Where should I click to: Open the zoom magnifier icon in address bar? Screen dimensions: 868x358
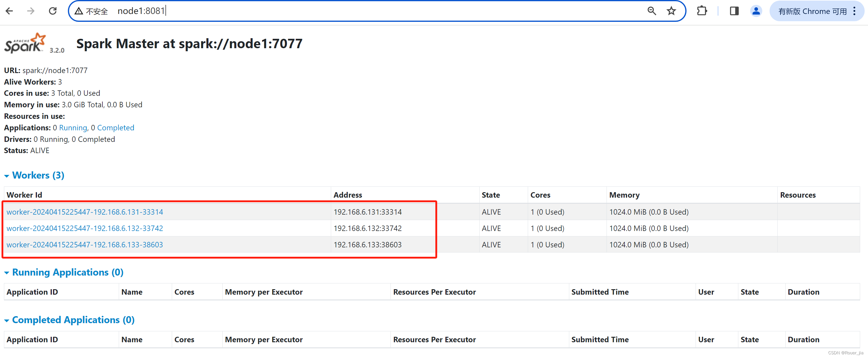click(x=652, y=11)
